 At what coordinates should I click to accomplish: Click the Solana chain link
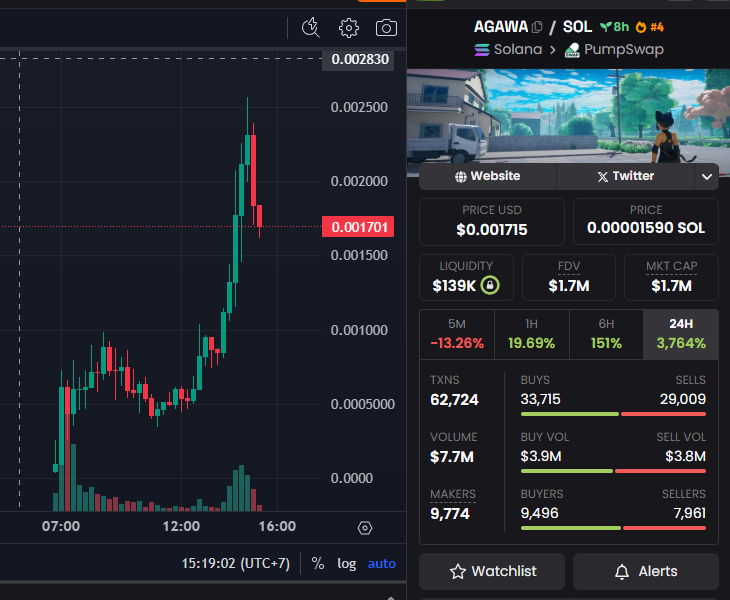pyautogui.click(x=508, y=49)
